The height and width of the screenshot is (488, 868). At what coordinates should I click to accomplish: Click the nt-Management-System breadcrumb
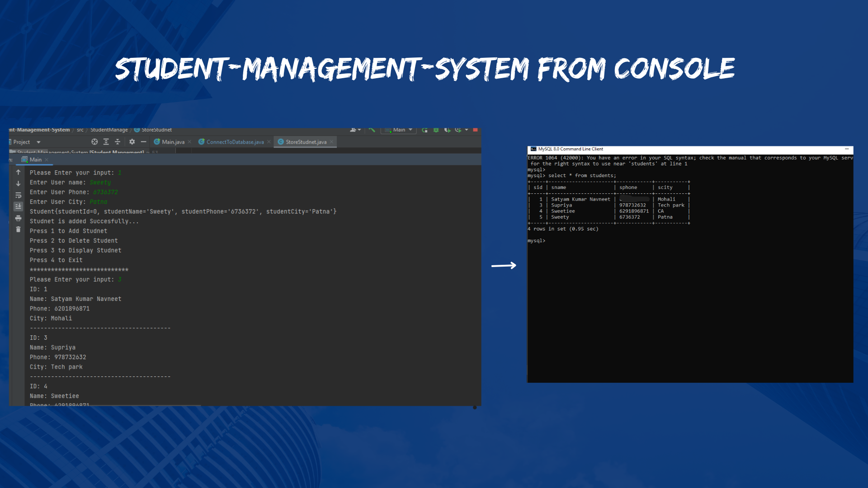[39, 130]
